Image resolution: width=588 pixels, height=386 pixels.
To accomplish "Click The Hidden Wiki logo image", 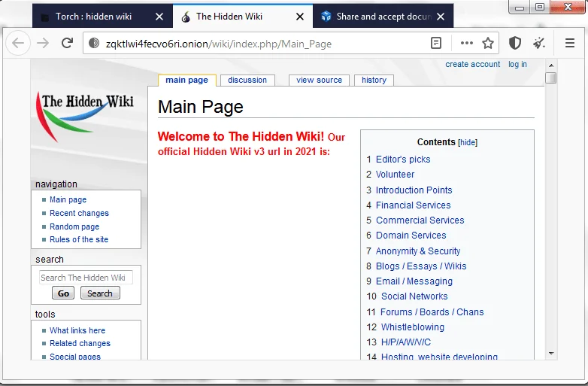I will tap(85, 117).
